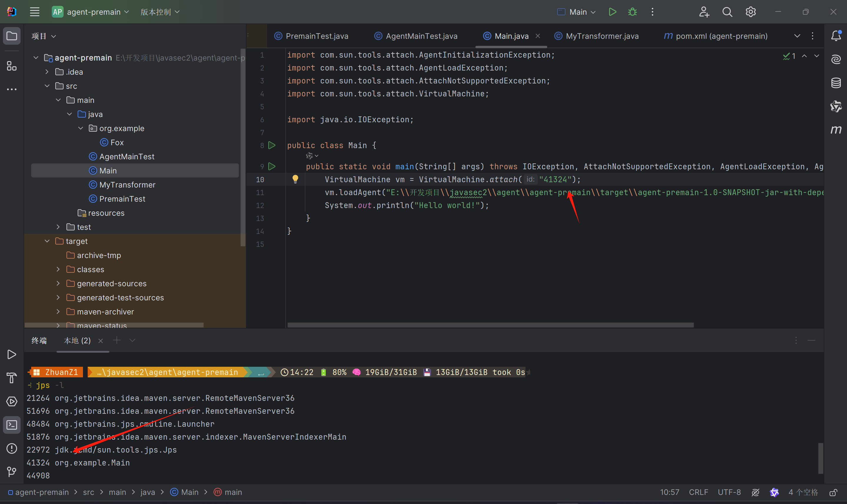The width and height of the screenshot is (847, 504).
Task: Click the intention lightbulb on line 10
Action: click(x=295, y=179)
